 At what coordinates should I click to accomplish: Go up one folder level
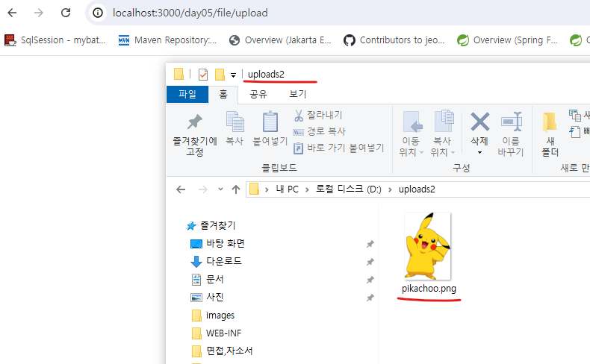[236, 189]
